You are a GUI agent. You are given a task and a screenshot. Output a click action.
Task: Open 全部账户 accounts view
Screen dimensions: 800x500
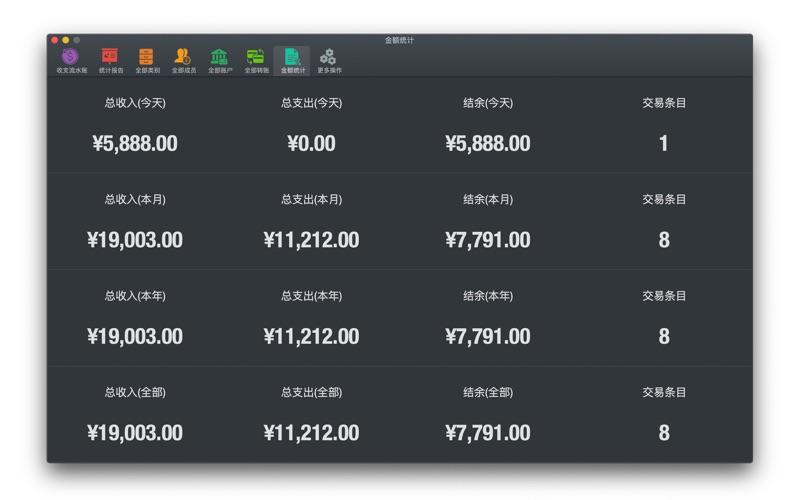pos(220,61)
